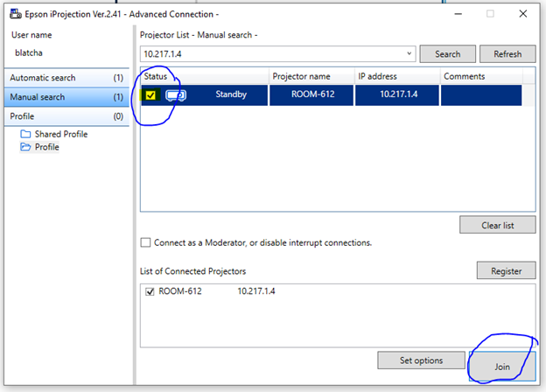The width and height of the screenshot is (546, 392).
Task: Click the Search button
Action: coord(447,54)
